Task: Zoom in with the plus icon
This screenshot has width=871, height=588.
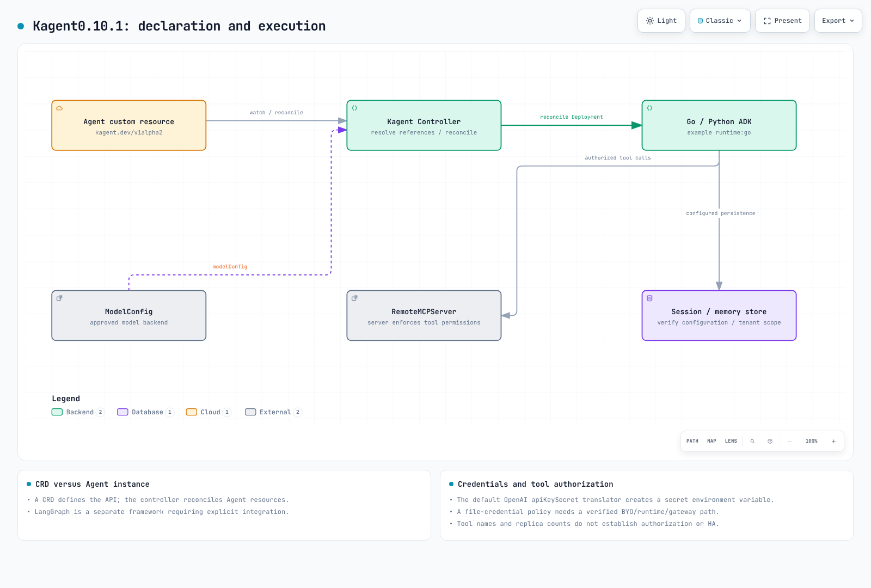Action: pos(833,441)
